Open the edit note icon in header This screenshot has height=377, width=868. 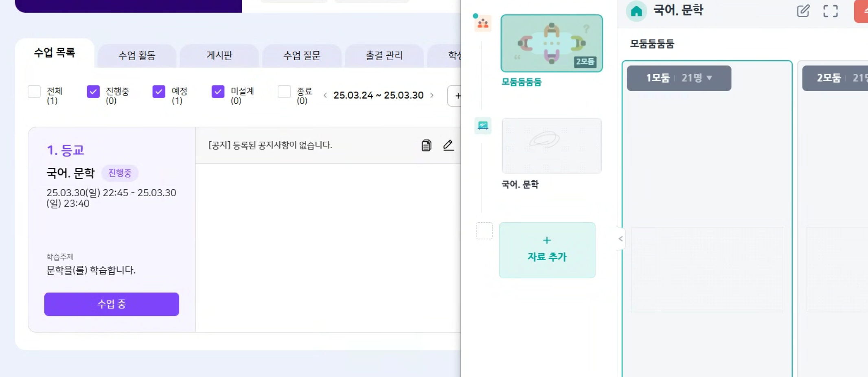coord(803,11)
